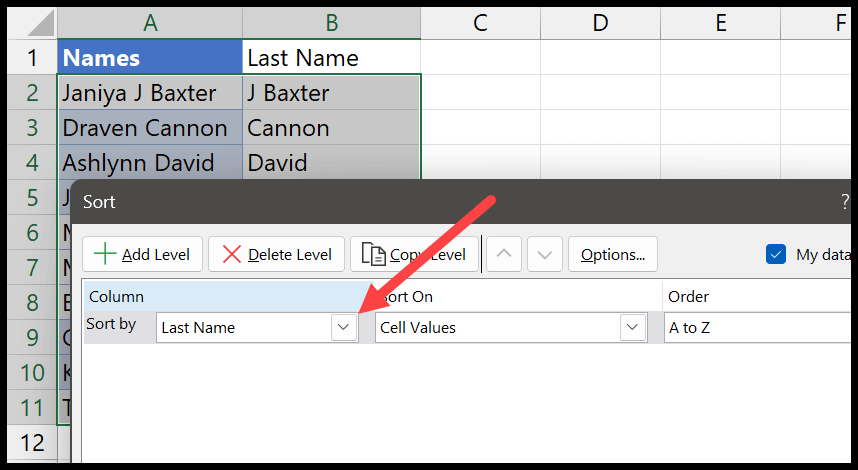Select column D header
The image size is (858, 470).
(600, 23)
